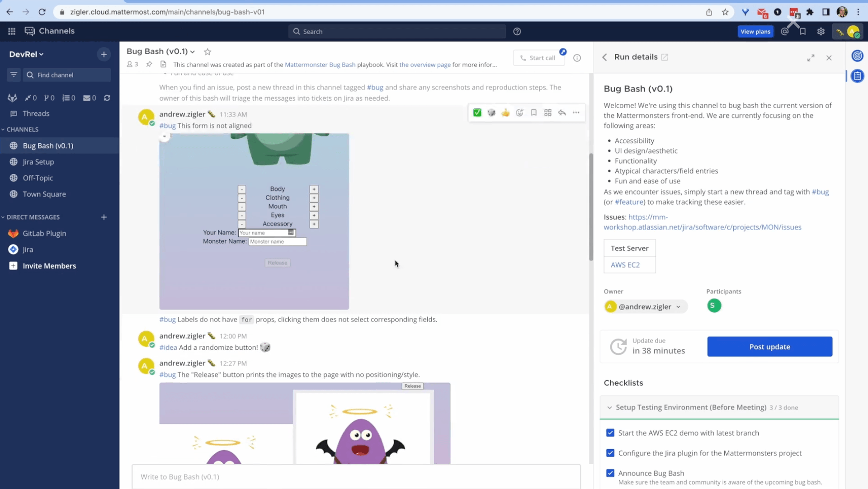Open Mattermonster Bug Bash playbook link
The width and height of the screenshot is (868, 489).
320,65
